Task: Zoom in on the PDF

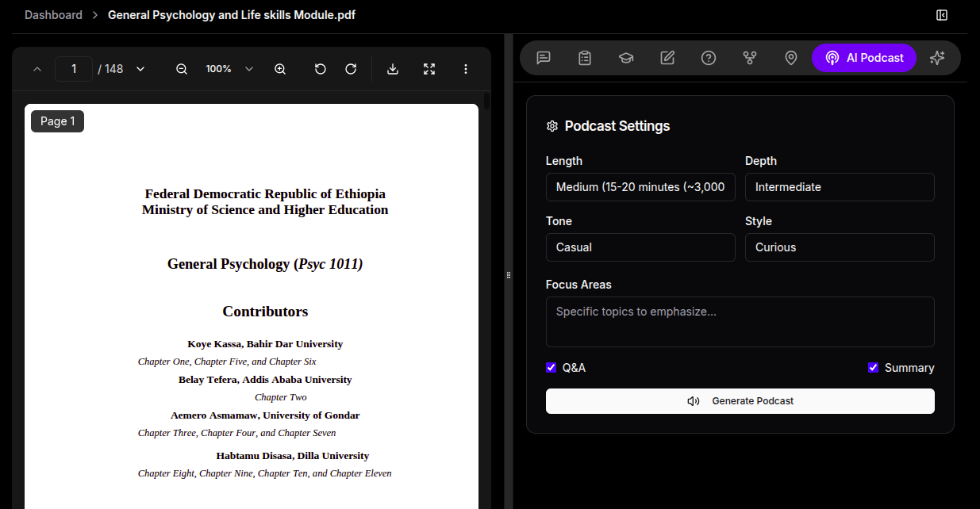Action: [280, 69]
